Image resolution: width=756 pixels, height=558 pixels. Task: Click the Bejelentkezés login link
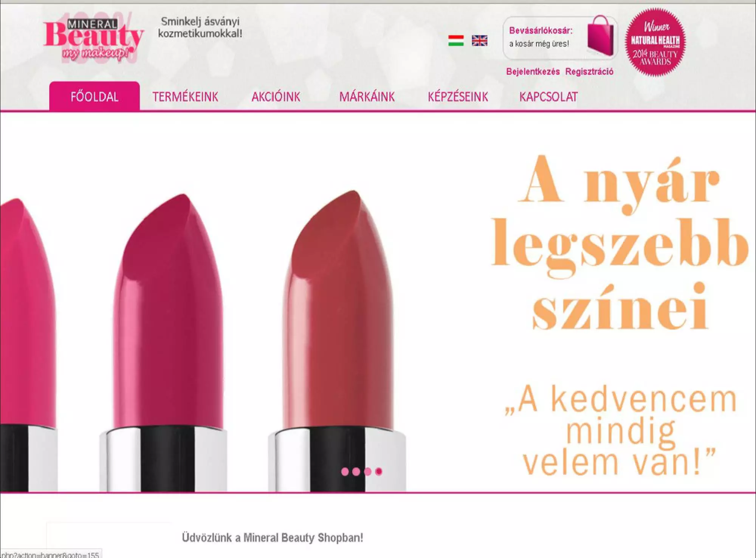(533, 71)
